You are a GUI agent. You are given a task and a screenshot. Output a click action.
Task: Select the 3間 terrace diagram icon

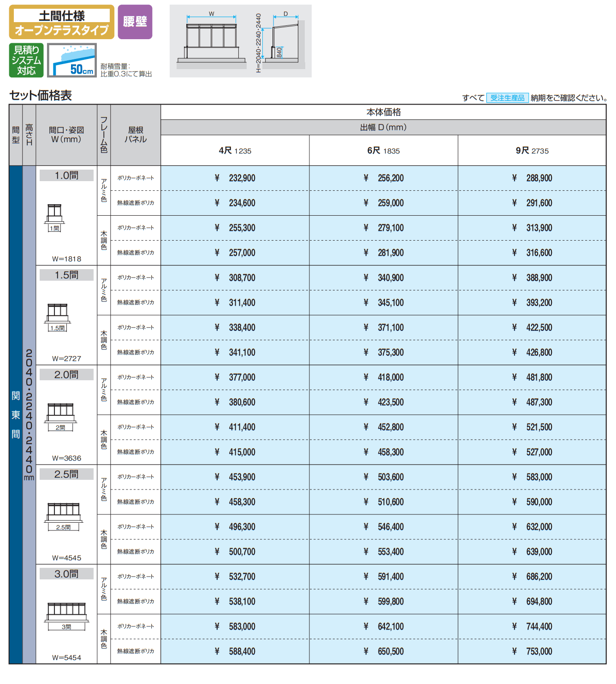[x=66, y=616]
